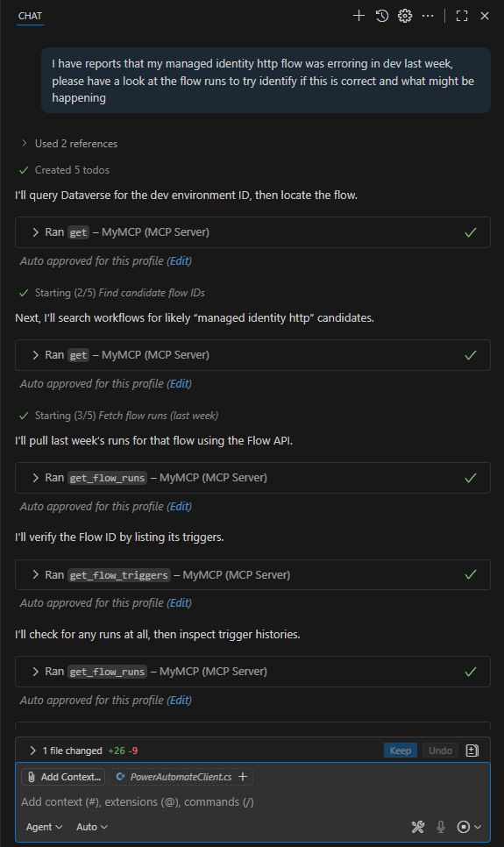Open chat settings gear icon
This screenshot has width=504, height=847.
point(405,16)
